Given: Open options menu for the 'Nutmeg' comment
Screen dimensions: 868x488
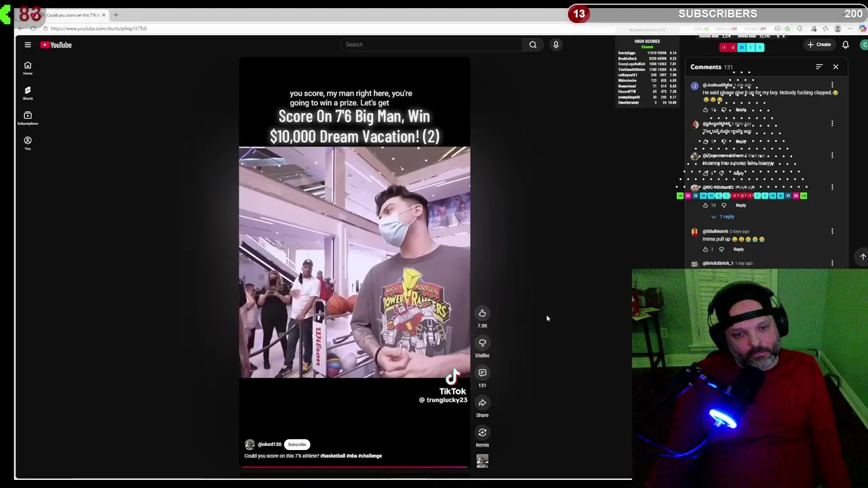Looking at the screenshot, I should [x=832, y=155].
